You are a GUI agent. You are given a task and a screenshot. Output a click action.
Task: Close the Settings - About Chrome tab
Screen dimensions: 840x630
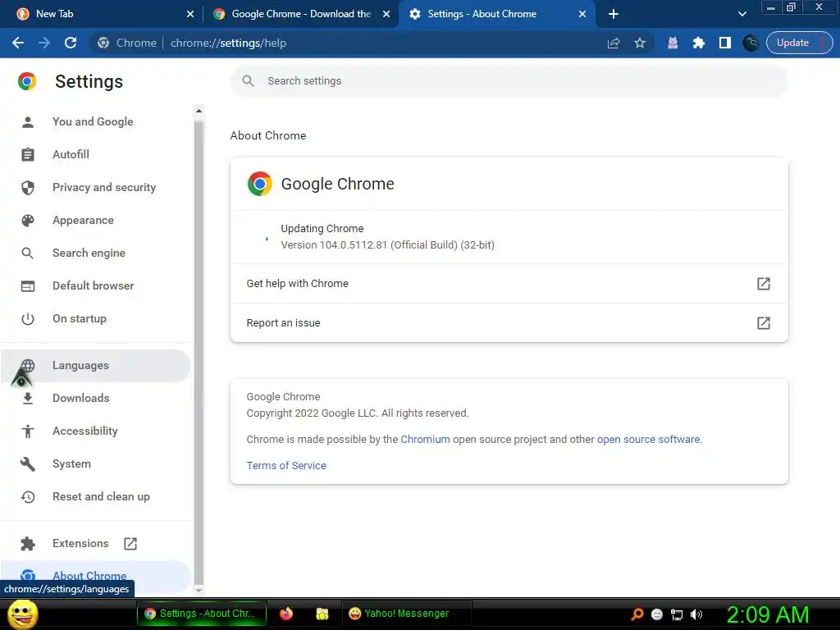coord(582,14)
